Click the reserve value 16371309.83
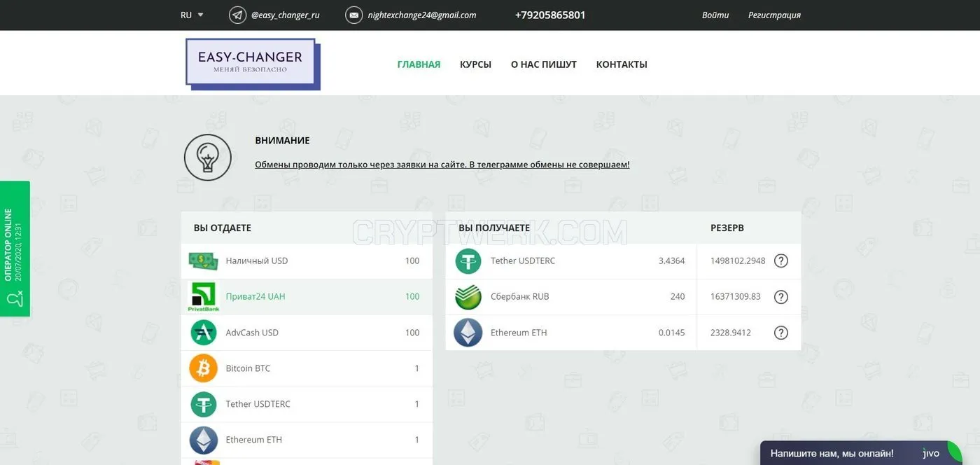Screen dimensions: 980x465 coord(735,296)
